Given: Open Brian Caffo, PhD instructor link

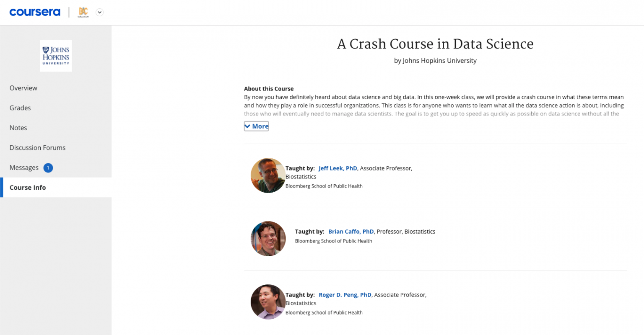Looking at the screenshot, I should coord(351,232).
